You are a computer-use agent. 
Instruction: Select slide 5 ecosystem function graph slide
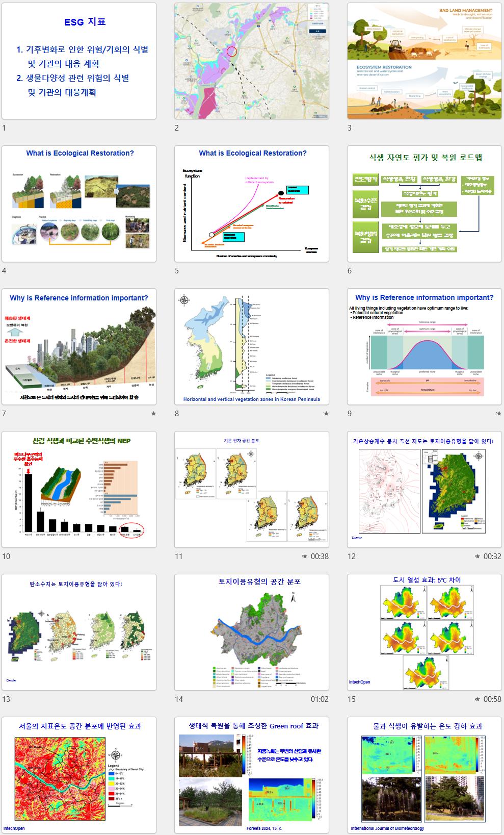[x=252, y=204]
